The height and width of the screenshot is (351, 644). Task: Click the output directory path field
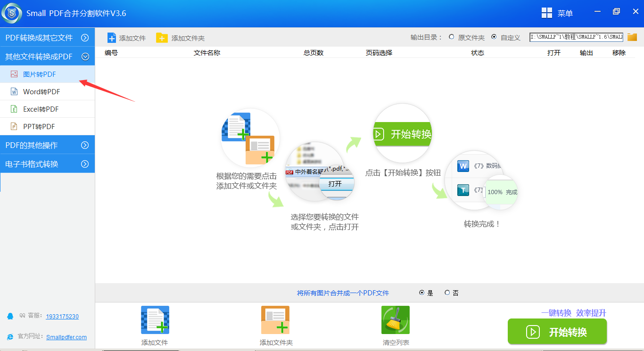point(576,37)
